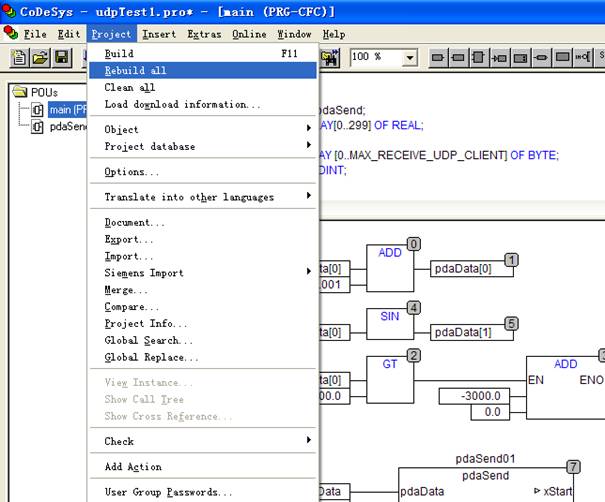Viewport: 605px width, 502px height.
Task: Choose Clean all menu entry
Action: click(x=130, y=88)
